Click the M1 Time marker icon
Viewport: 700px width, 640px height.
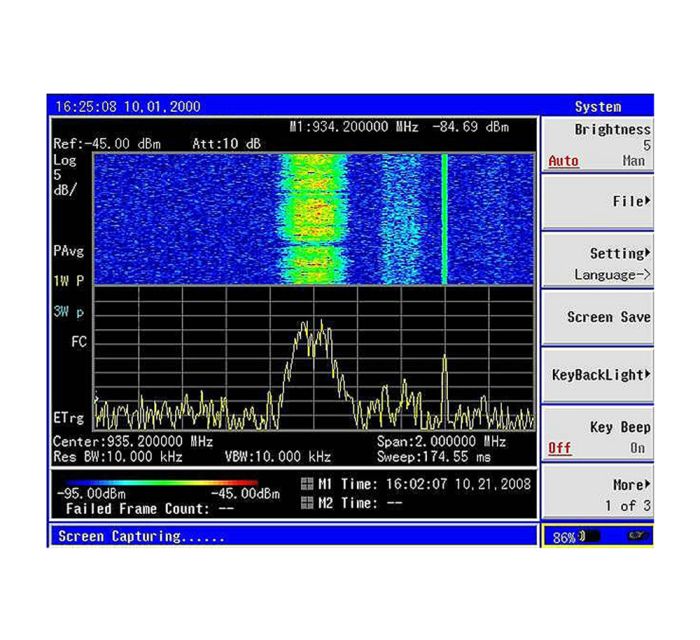[307, 484]
